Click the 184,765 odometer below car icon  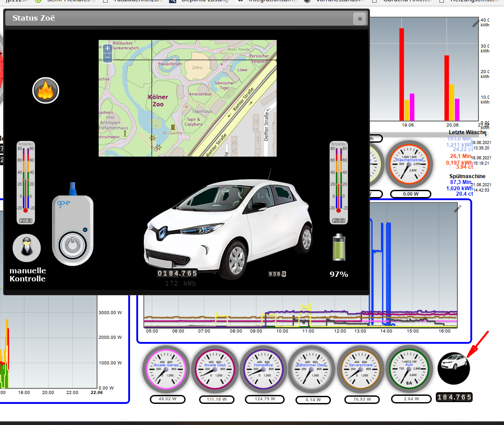454,397
